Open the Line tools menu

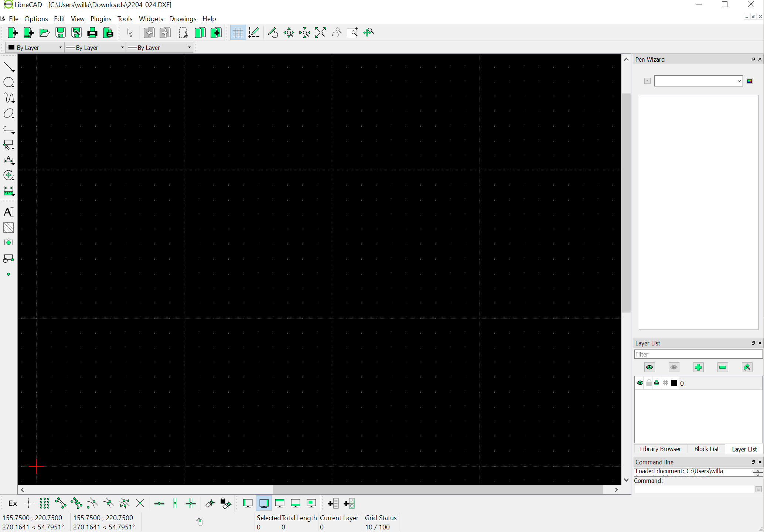pyautogui.click(x=9, y=67)
